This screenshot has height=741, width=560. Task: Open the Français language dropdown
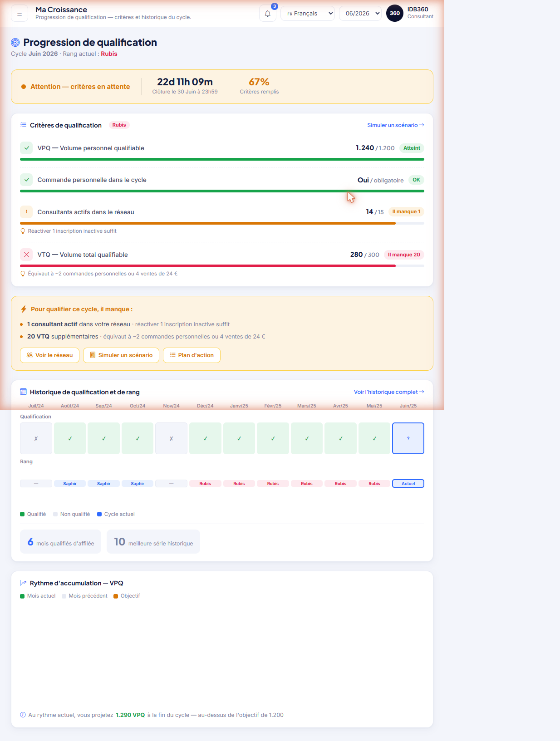tap(308, 14)
